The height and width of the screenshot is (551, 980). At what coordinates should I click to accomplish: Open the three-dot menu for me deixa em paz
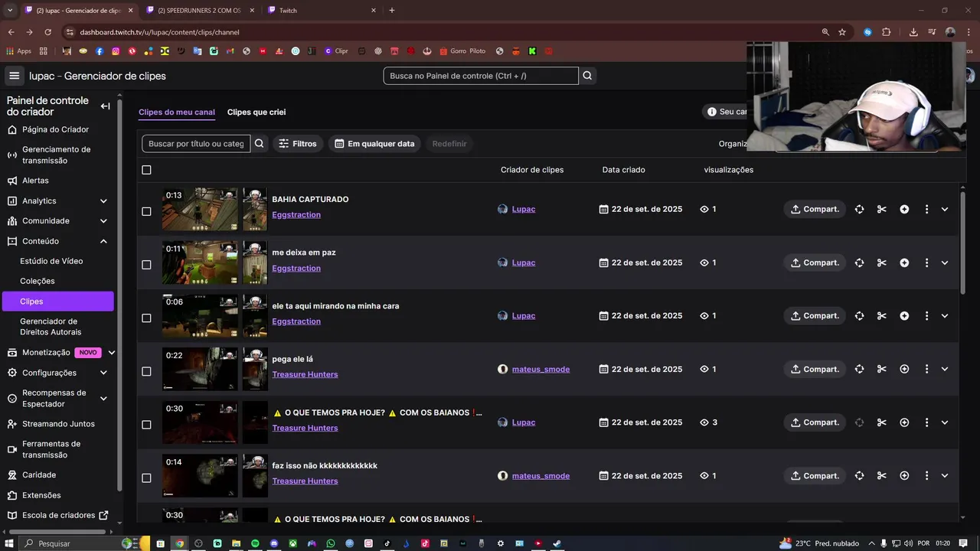(x=926, y=262)
